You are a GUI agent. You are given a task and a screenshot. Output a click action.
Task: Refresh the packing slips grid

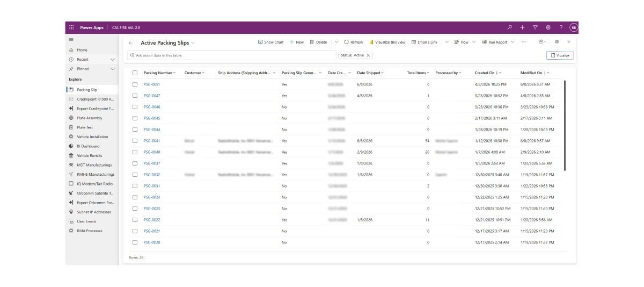353,42
